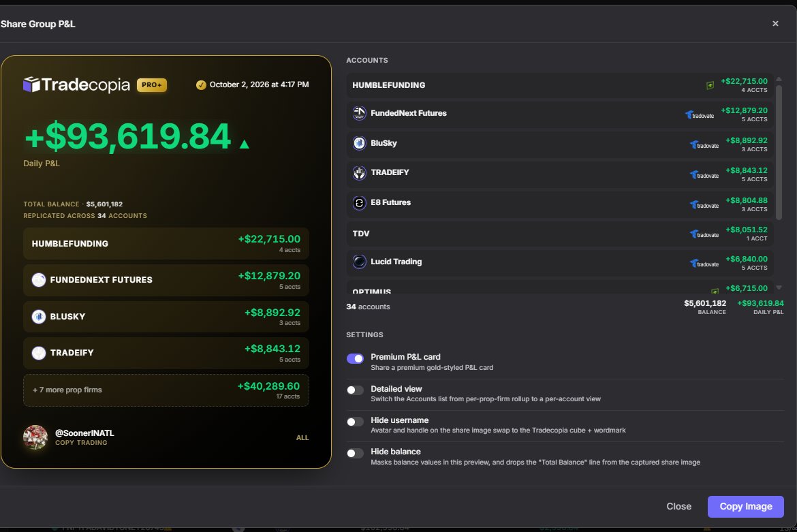This screenshot has width=797, height=532.
Task: Click the PRO+ badge on the card
Action: click(151, 85)
